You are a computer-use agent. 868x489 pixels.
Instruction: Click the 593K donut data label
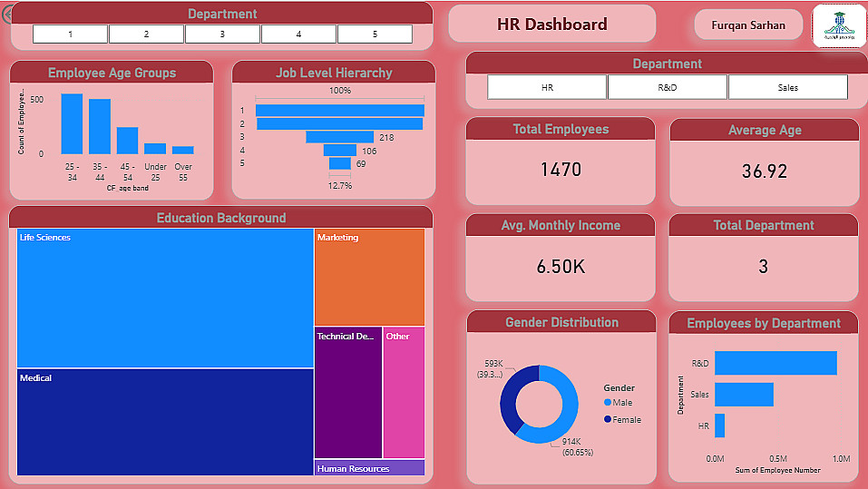[491, 369]
